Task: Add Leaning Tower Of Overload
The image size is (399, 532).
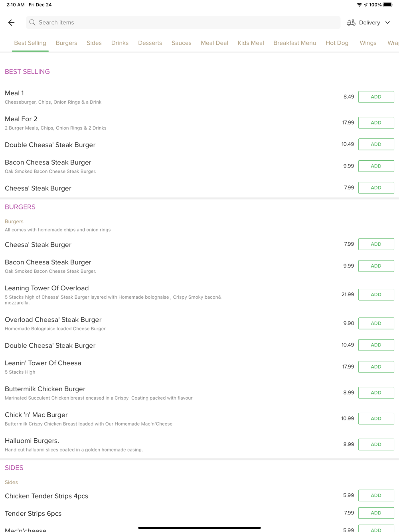Action: tap(376, 295)
